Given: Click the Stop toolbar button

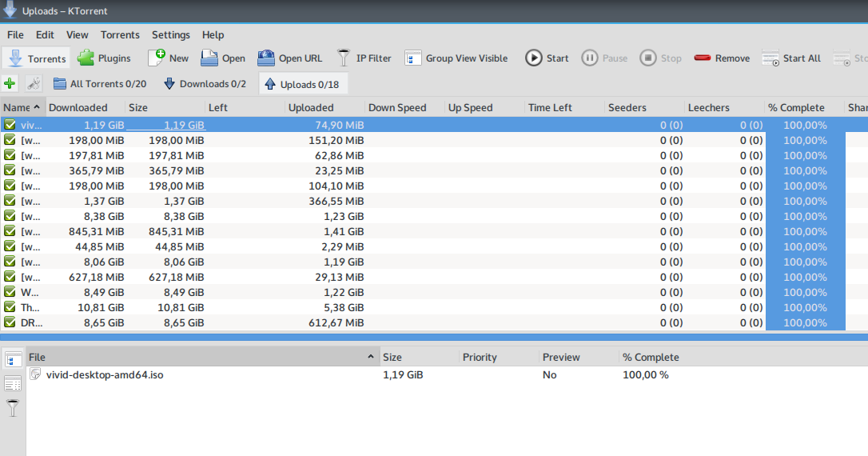Looking at the screenshot, I should [660, 58].
